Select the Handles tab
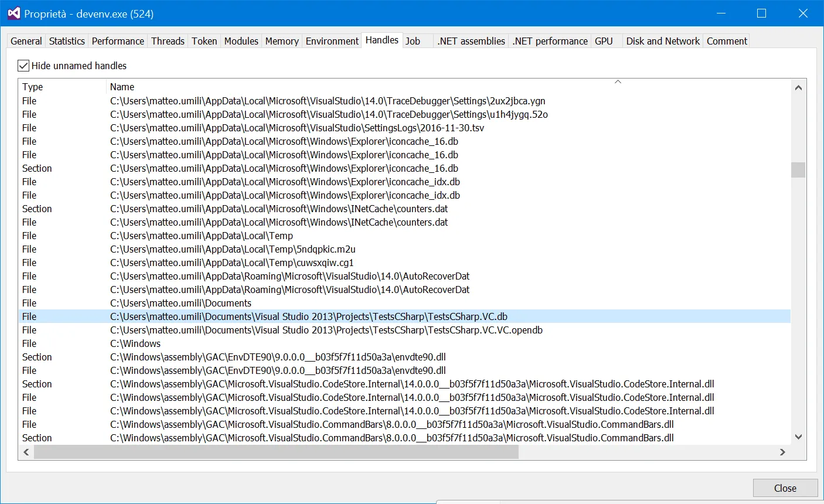Screen dimensions: 824x504 coord(382,40)
